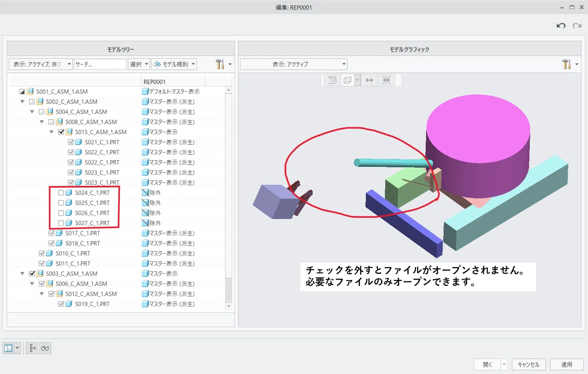The height and width of the screenshot is (374, 588).
Task: Click the dashed-box eye icon in graphics toolbar
Action: coord(386,80)
